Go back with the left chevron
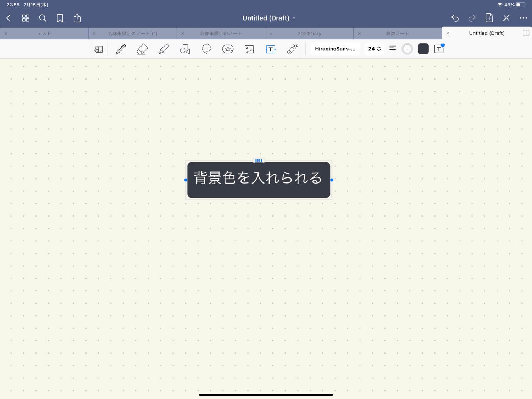 9,18
